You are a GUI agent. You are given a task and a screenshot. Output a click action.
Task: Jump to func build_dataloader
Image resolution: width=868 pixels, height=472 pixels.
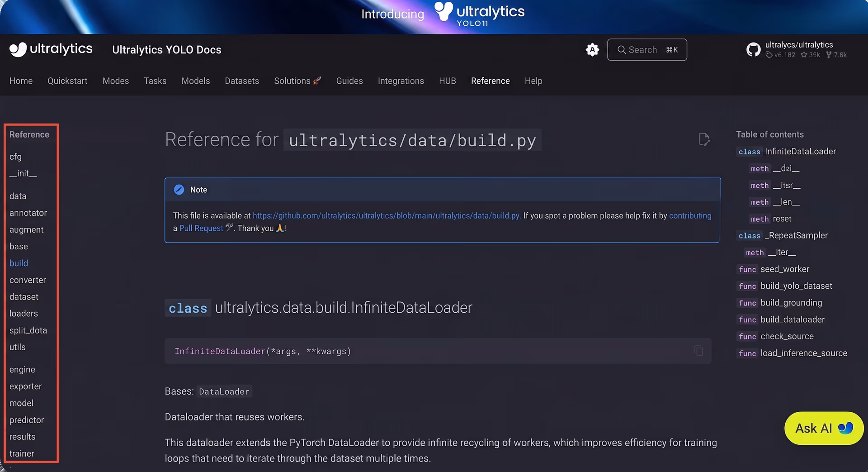(x=781, y=319)
